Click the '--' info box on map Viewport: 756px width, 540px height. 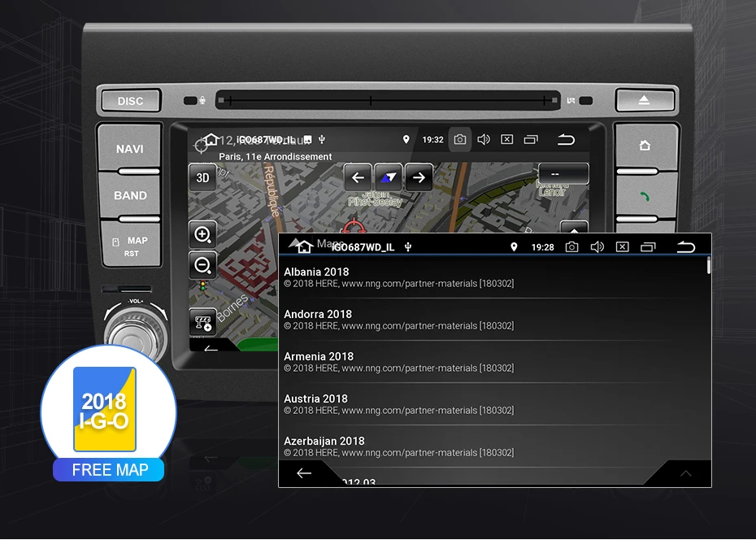(563, 174)
